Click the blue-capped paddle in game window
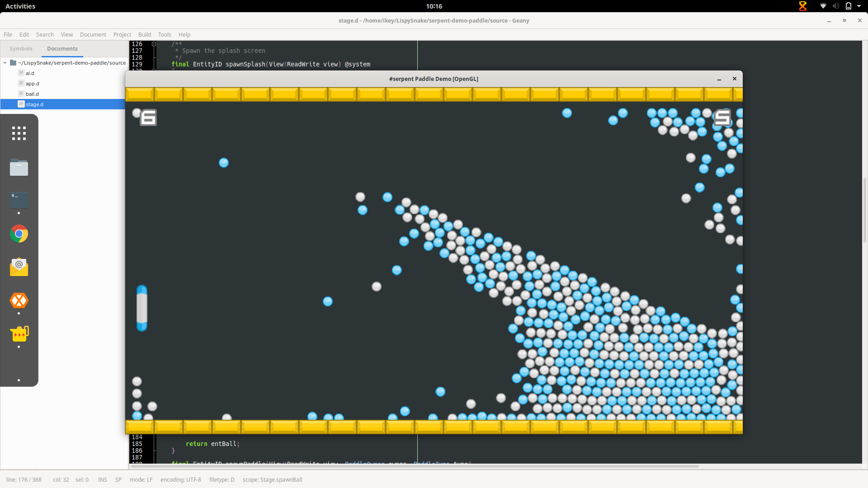Screen dimensions: 868x488 pos(142,308)
